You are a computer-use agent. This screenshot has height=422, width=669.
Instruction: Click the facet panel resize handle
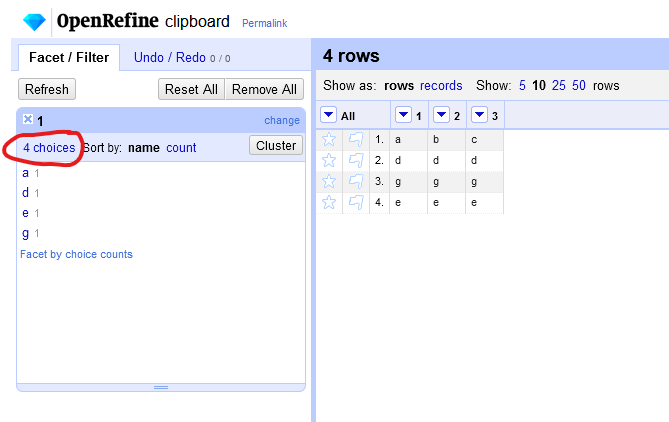pyautogui.click(x=161, y=387)
